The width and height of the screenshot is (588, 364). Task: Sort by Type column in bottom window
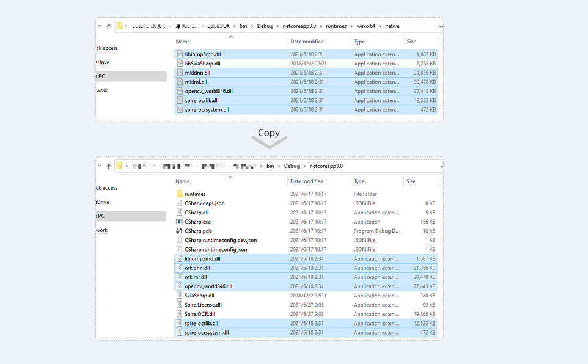click(359, 181)
